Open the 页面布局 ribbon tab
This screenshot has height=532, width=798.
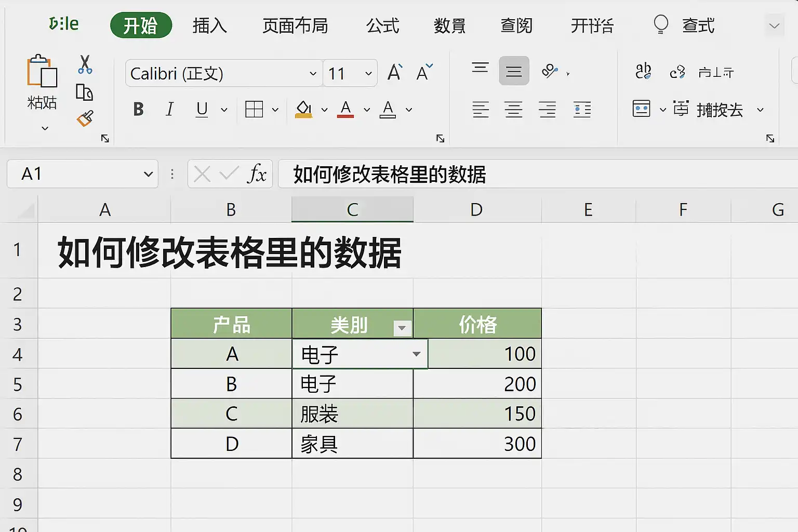coord(295,25)
